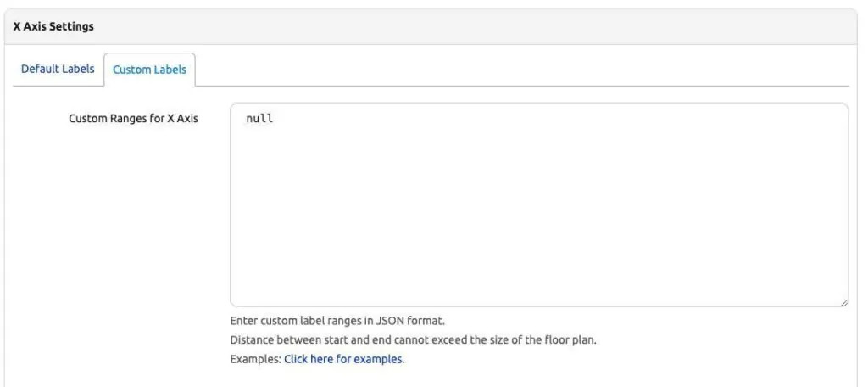Image resolution: width=868 pixels, height=387 pixels.
Task: Grab the textarea resize handle at its corner
Action: tap(843, 303)
